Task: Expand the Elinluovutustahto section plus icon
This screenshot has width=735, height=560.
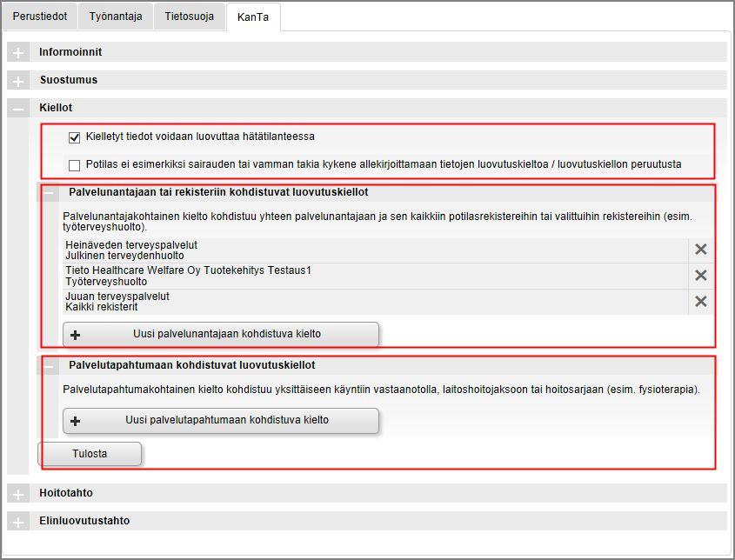Action: [17, 521]
